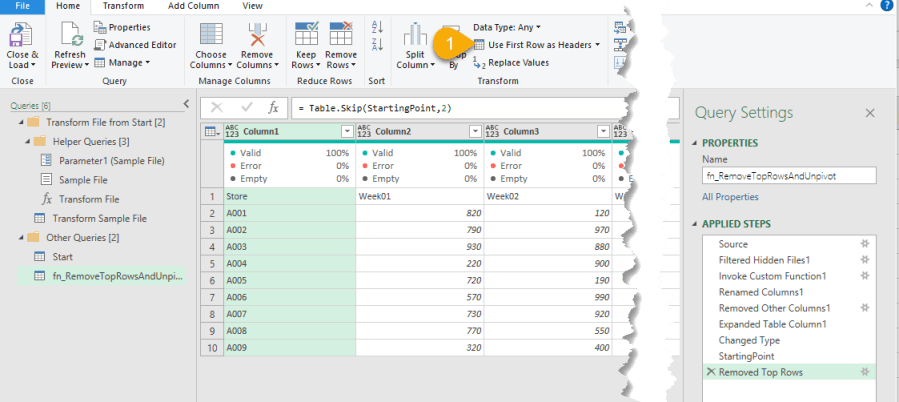
Task: Click the sort ascending icon
Action: [x=377, y=27]
